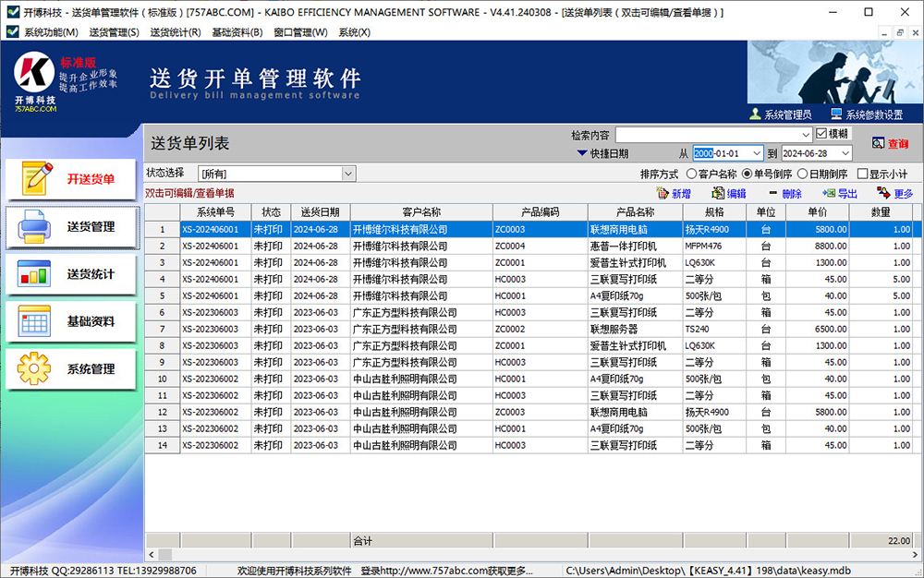This screenshot has height=578, width=924.
Task: Click the 编辑 edit icon
Action: click(x=718, y=193)
